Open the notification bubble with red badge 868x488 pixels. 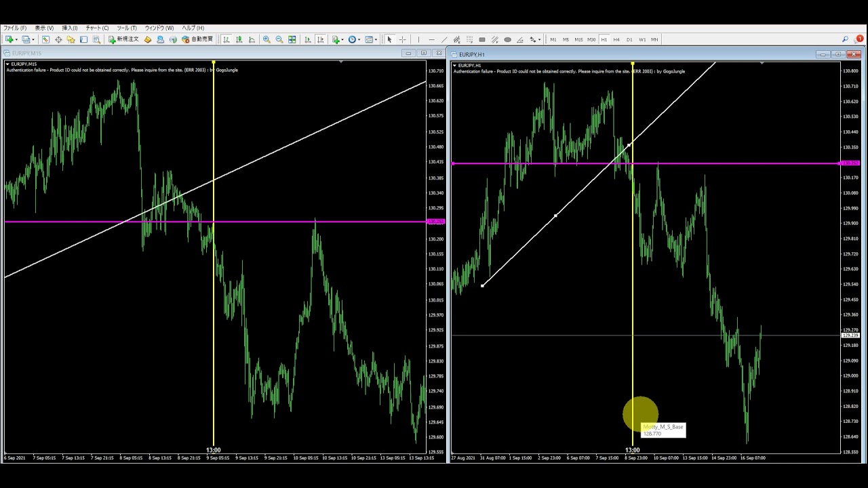tap(859, 39)
